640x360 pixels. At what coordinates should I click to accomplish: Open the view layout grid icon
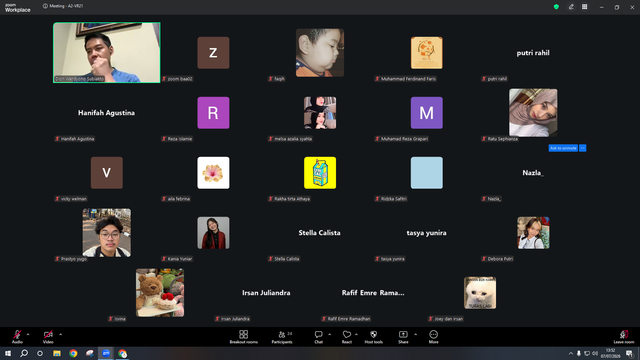pos(584,7)
